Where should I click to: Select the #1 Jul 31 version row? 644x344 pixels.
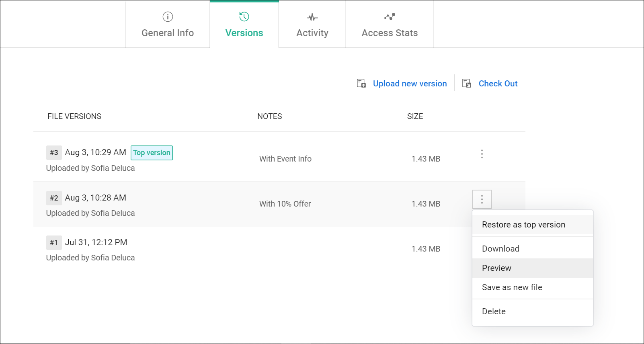[241, 249]
